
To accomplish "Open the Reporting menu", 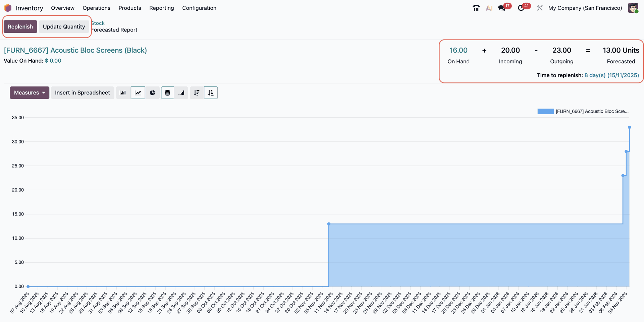I will tap(161, 8).
